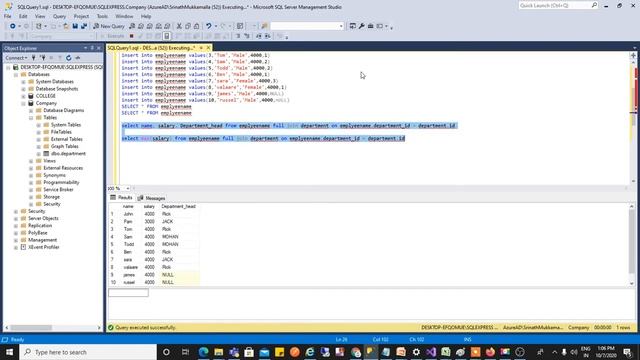Expand the Programmability folder node
The height and width of the screenshot is (360, 640).
coord(31,182)
